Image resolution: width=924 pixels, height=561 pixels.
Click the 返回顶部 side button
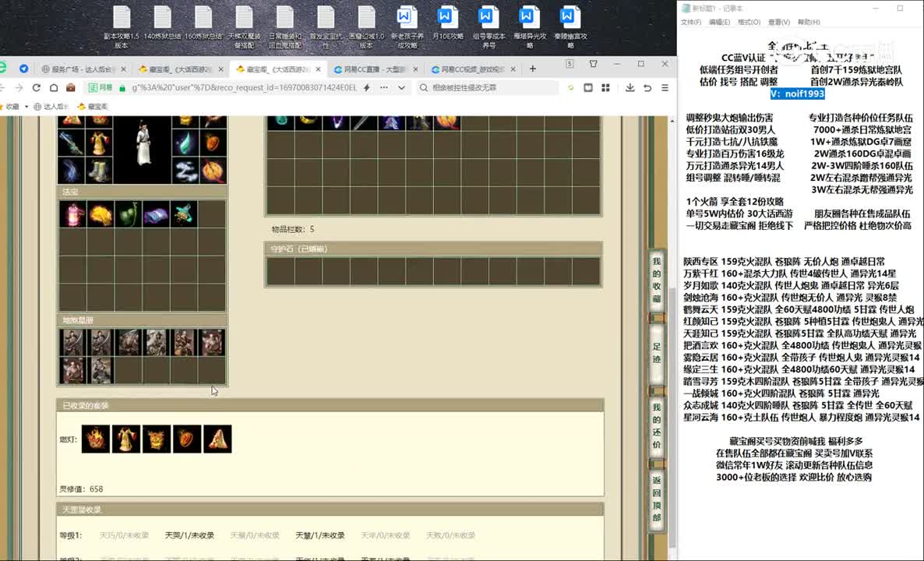(x=657, y=499)
